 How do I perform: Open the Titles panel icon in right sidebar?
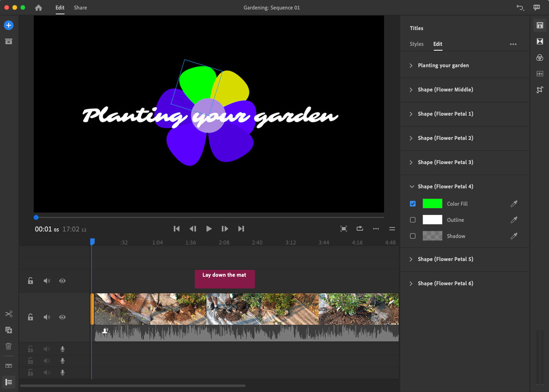[x=540, y=25]
